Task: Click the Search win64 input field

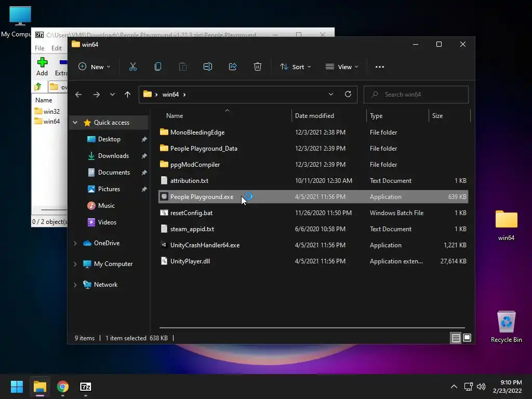Action: tap(416, 95)
